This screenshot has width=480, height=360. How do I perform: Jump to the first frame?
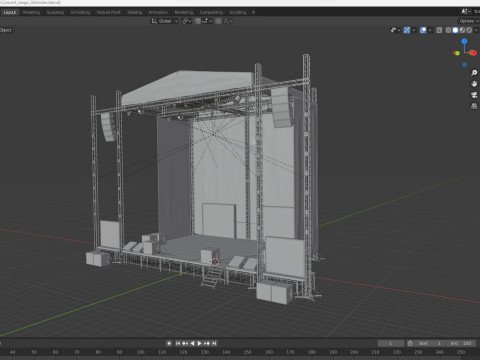(178, 343)
